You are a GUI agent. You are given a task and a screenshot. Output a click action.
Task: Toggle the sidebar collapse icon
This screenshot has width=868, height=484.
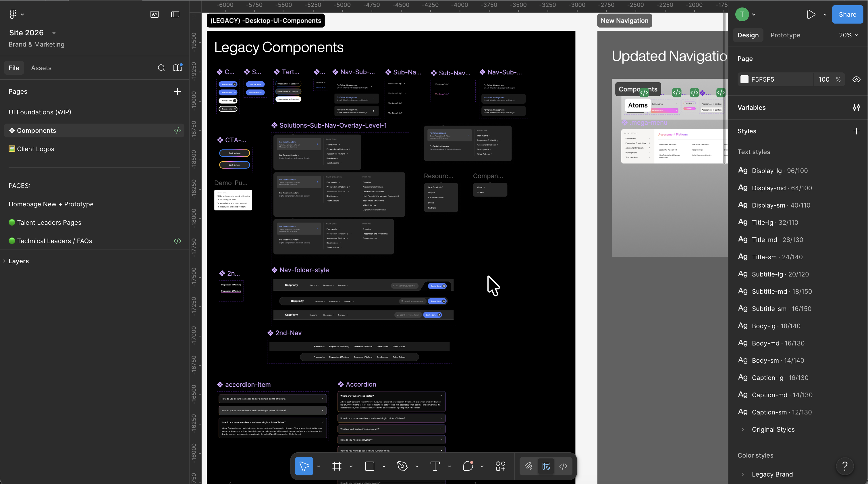click(175, 14)
